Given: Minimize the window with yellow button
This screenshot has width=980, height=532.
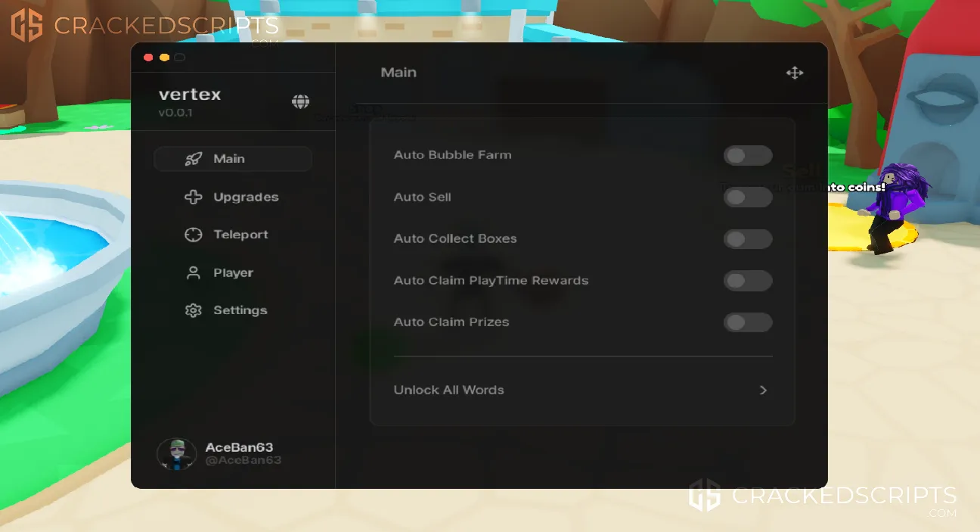Looking at the screenshot, I should [164, 58].
